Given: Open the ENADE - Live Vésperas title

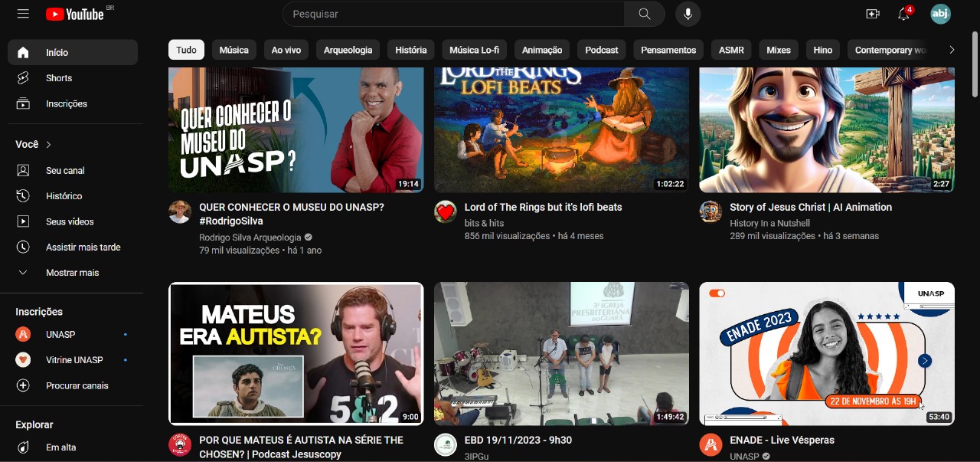Looking at the screenshot, I should [x=782, y=440].
